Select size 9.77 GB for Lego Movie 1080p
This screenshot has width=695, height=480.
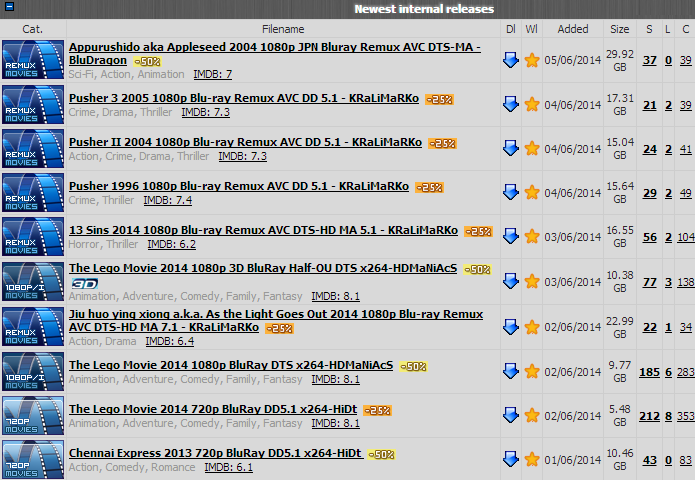point(620,371)
